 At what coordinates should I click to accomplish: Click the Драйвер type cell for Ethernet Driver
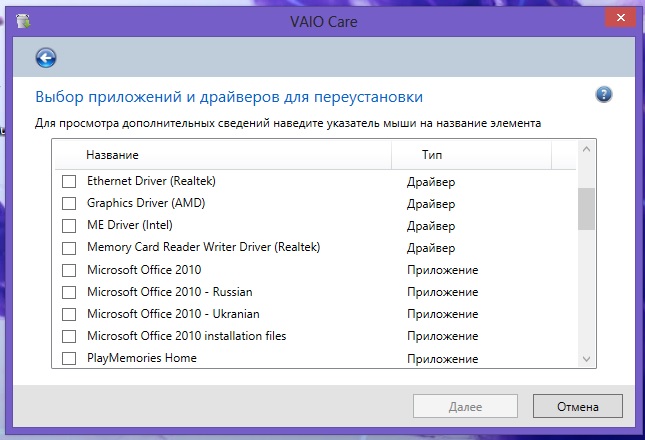(431, 182)
